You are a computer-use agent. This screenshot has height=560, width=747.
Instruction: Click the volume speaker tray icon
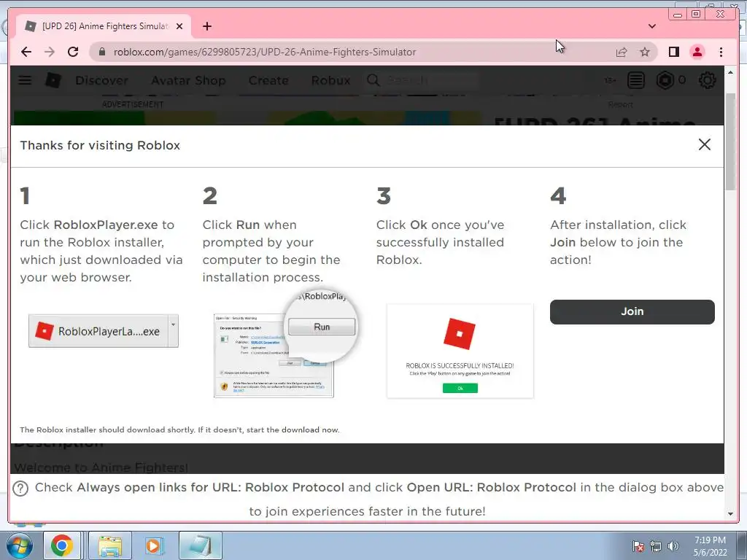click(673, 546)
